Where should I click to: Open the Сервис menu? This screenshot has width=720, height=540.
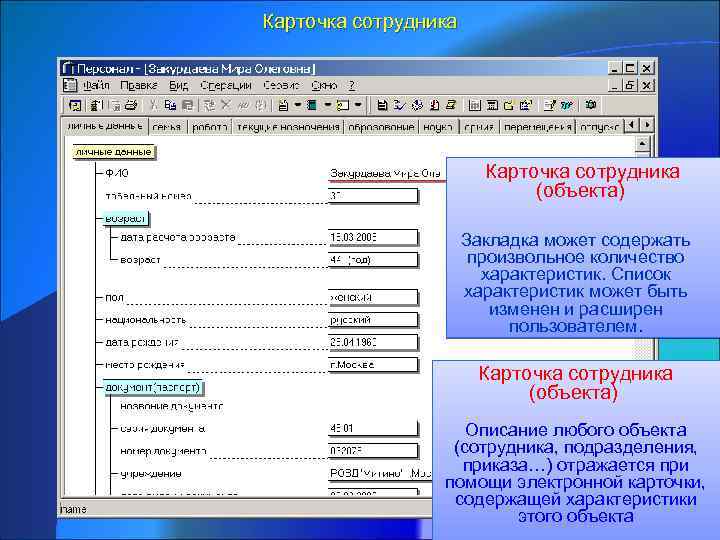tap(281, 85)
